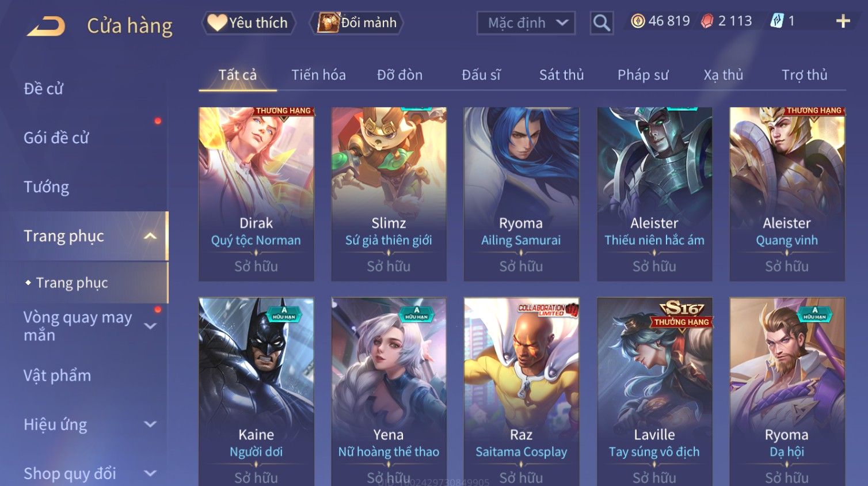This screenshot has height=486, width=868.
Task: Click the gold coin icon
Action: pos(638,21)
